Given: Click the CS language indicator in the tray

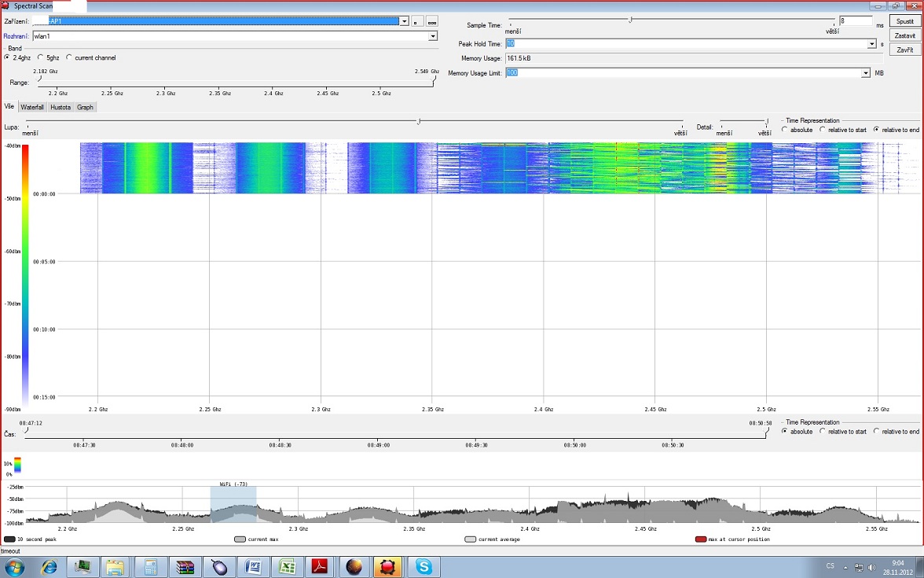Looking at the screenshot, I should pos(830,566).
